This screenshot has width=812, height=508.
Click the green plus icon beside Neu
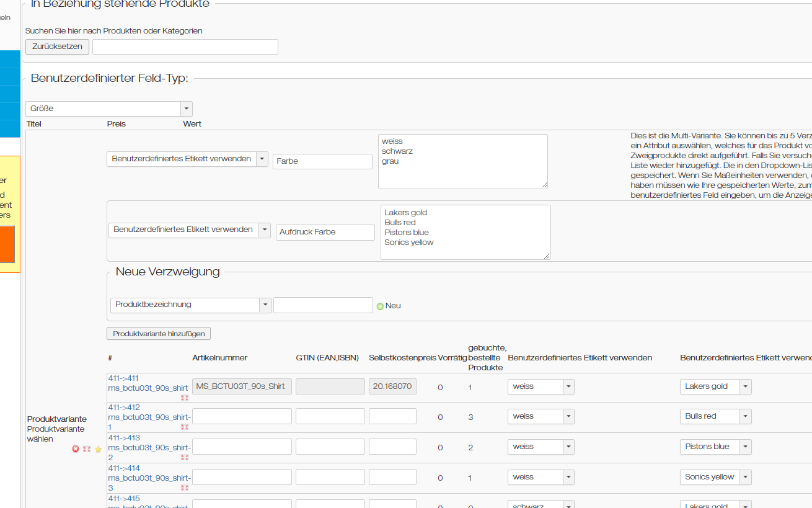point(380,306)
